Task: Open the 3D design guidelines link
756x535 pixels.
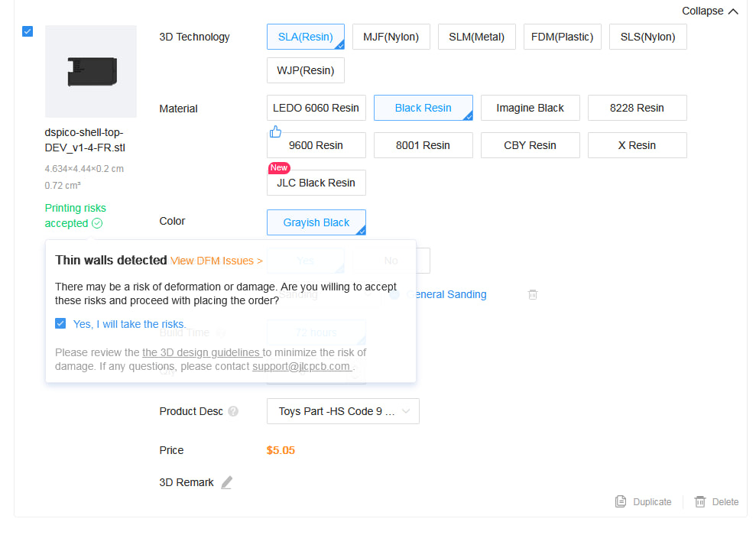Action: click(202, 352)
